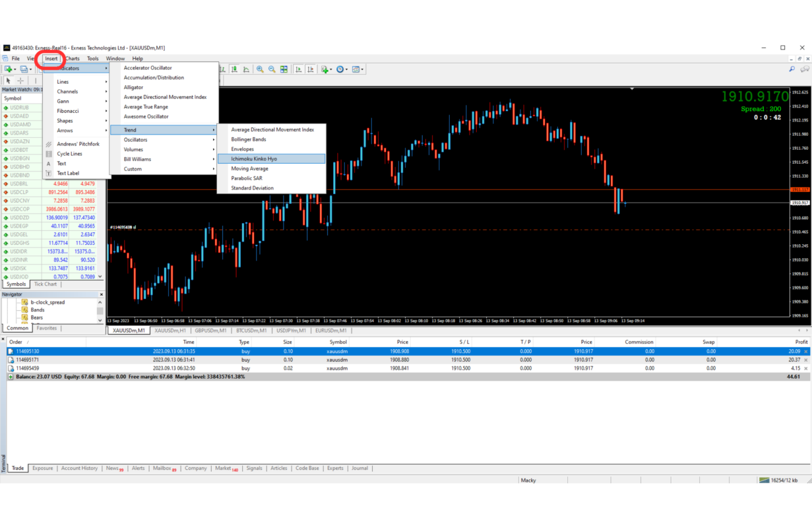Viewport: 812px width, 528px height.
Task: Click order 114695171 document icon
Action: pyautogui.click(x=11, y=360)
